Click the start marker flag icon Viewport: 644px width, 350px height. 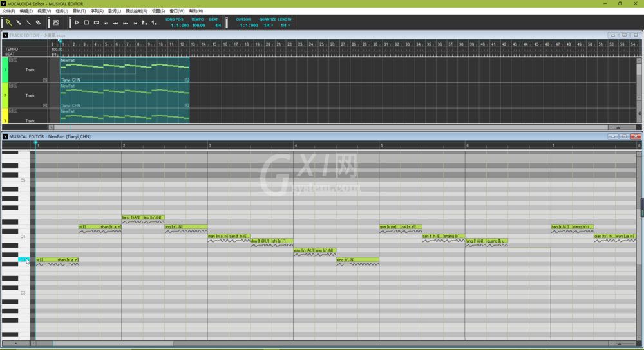[x=144, y=23]
